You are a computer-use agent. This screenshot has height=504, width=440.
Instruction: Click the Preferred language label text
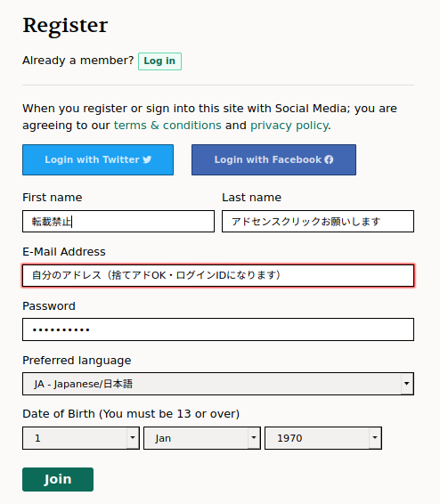[x=77, y=361]
